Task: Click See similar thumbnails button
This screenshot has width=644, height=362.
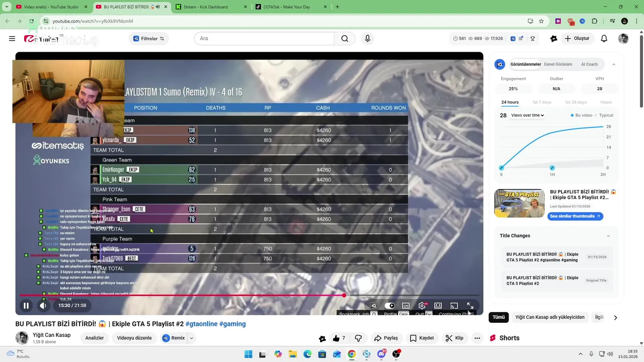Action: pos(575,216)
